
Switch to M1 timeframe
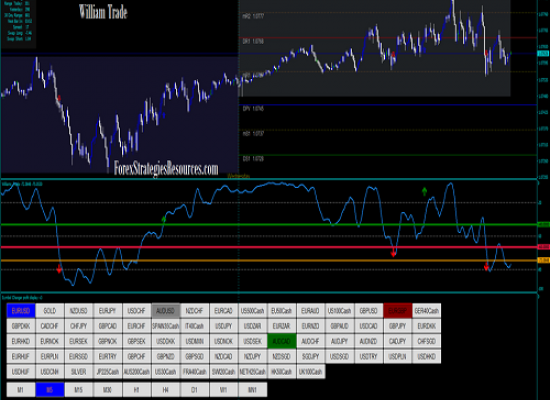click(x=21, y=390)
